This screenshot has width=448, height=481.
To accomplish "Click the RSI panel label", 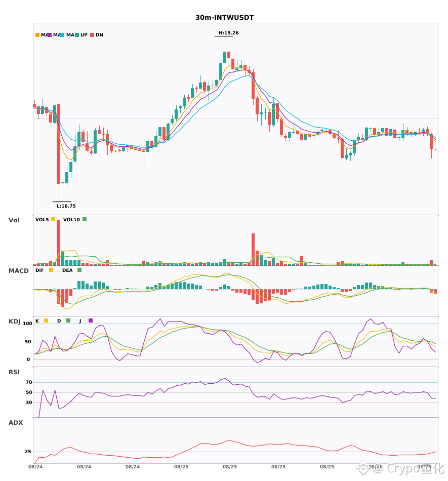I will click(x=14, y=372).
